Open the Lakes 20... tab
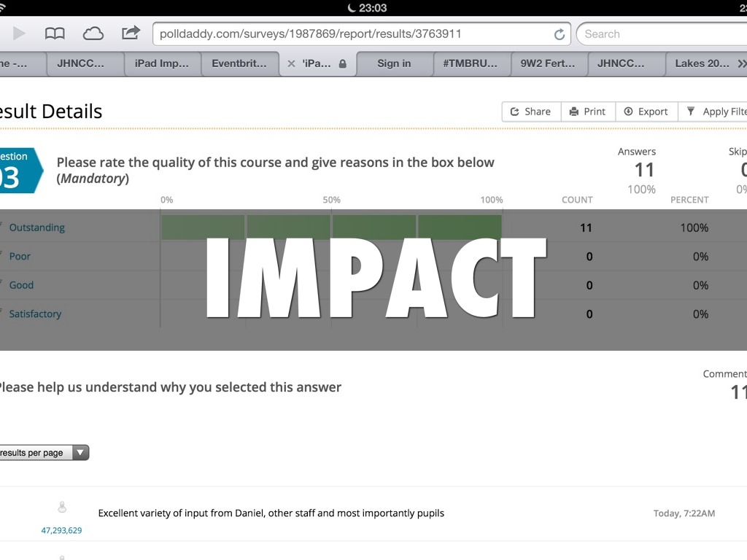 point(700,64)
